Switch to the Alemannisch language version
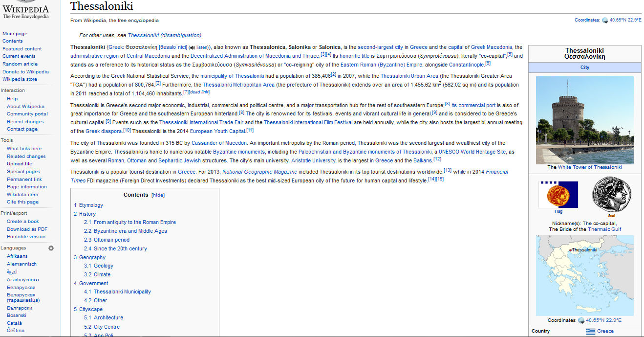Viewport: 644px width, 337px height. pos(21,264)
